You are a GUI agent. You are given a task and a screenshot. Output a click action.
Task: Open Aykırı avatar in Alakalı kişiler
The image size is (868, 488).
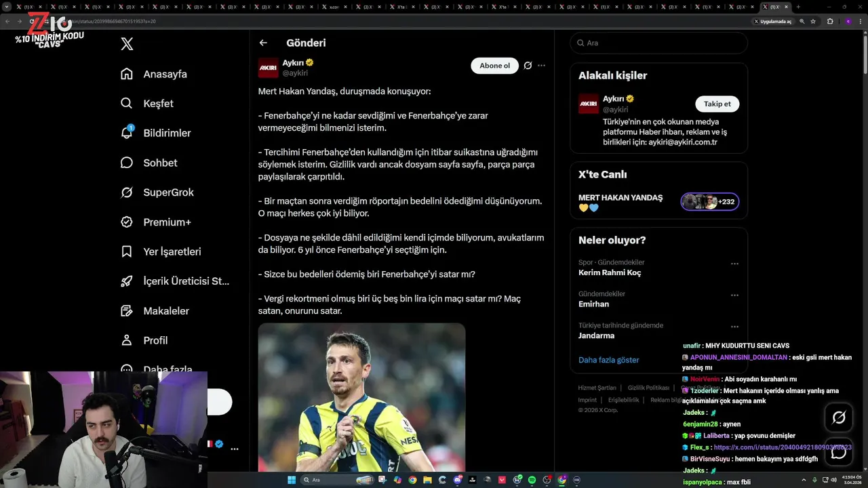click(x=588, y=104)
